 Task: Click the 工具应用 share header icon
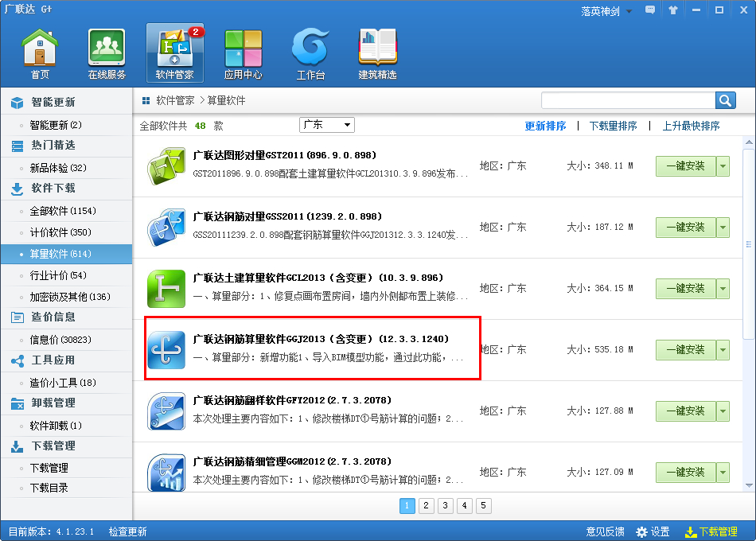18,360
